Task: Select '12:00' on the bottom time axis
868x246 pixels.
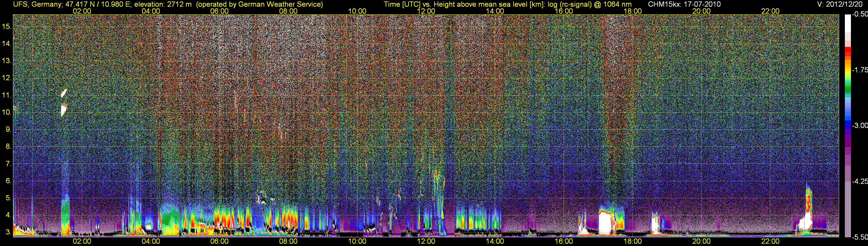Action: [x=426, y=241]
